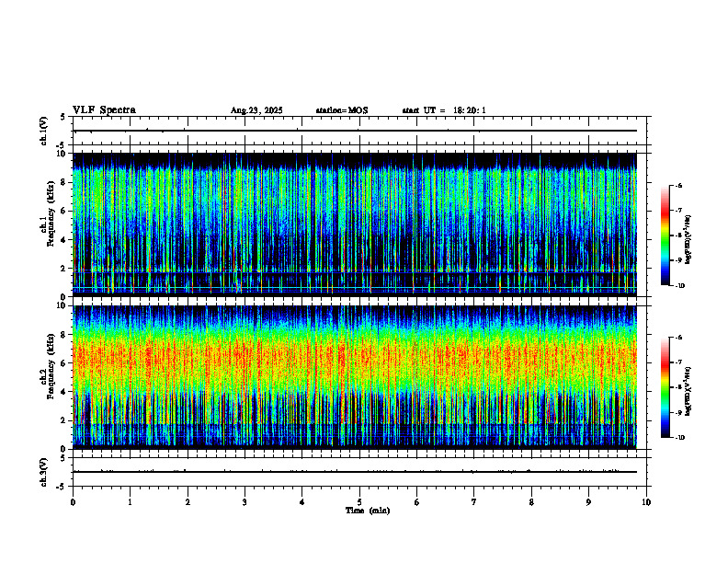Click the "ch.3(V)" waveform axis label

(x=43, y=472)
